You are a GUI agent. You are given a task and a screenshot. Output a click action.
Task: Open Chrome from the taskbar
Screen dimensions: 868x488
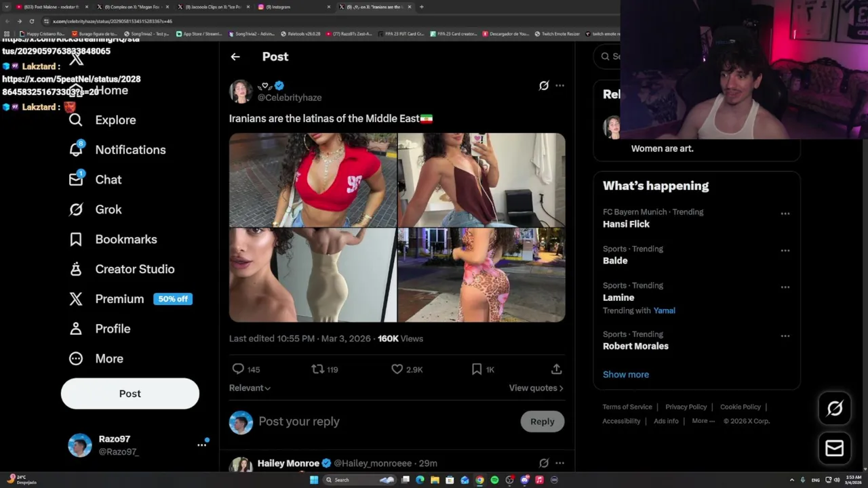(x=479, y=480)
